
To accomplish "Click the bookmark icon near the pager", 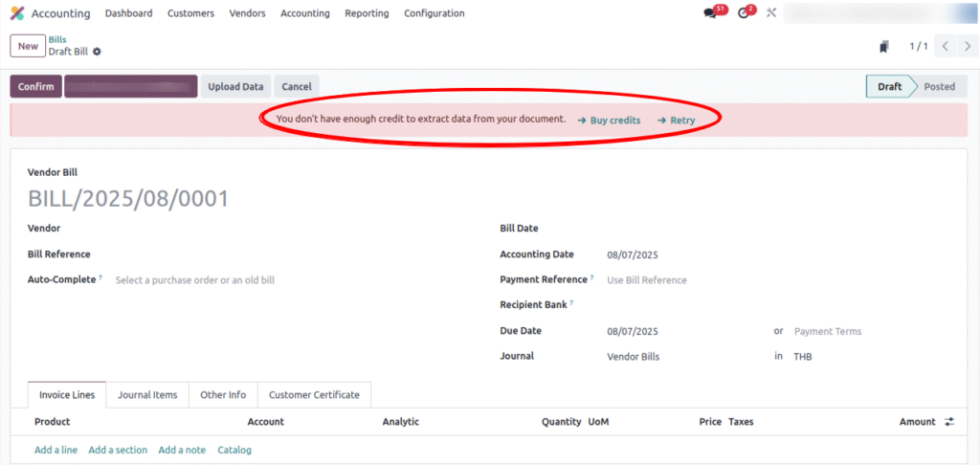I will tap(883, 47).
